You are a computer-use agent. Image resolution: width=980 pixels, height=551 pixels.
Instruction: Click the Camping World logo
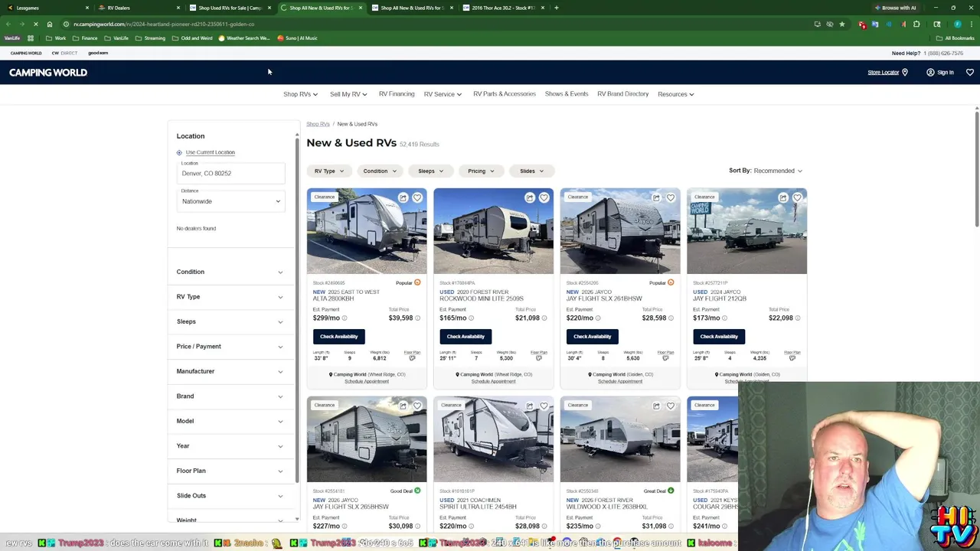(x=48, y=73)
